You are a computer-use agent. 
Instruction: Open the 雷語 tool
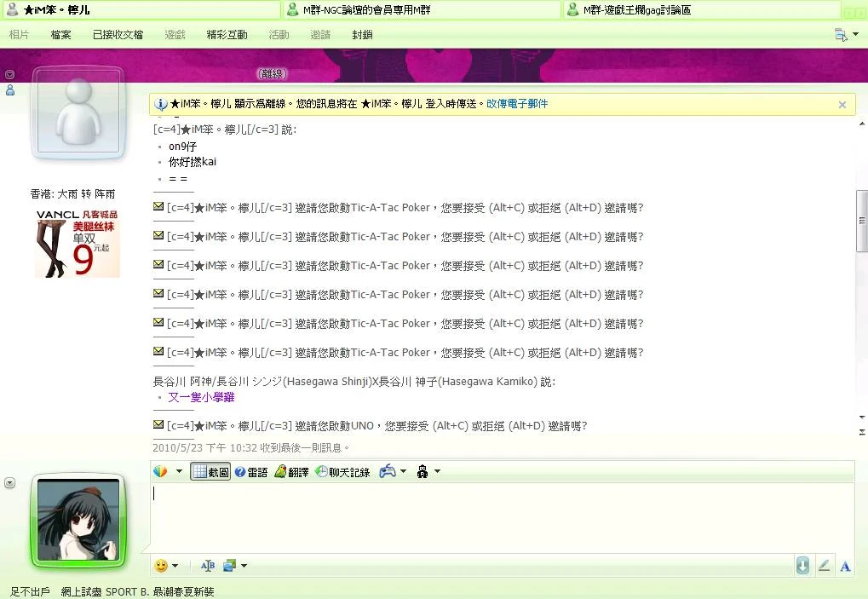[251, 472]
